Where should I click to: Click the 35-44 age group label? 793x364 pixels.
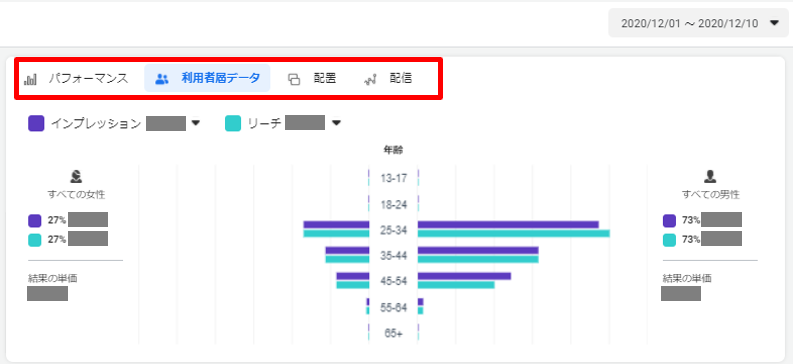click(x=393, y=256)
